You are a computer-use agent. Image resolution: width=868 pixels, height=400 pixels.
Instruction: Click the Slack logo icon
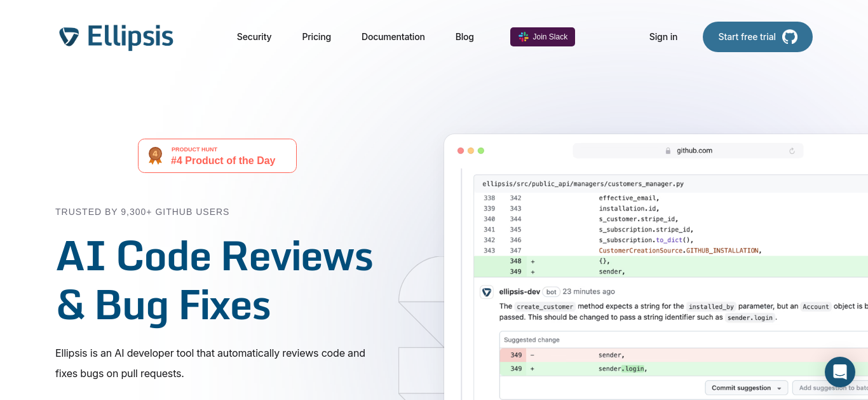pyautogui.click(x=524, y=37)
